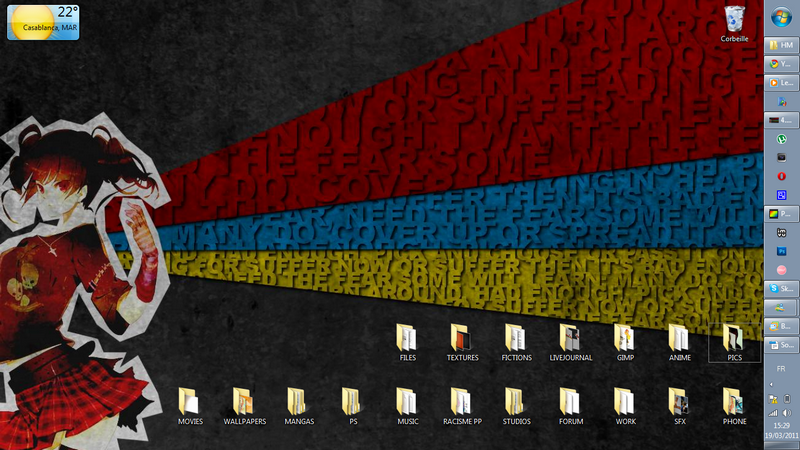Open the TEXTURES folder
This screenshot has width=800, height=450.
[x=462, y=343]
